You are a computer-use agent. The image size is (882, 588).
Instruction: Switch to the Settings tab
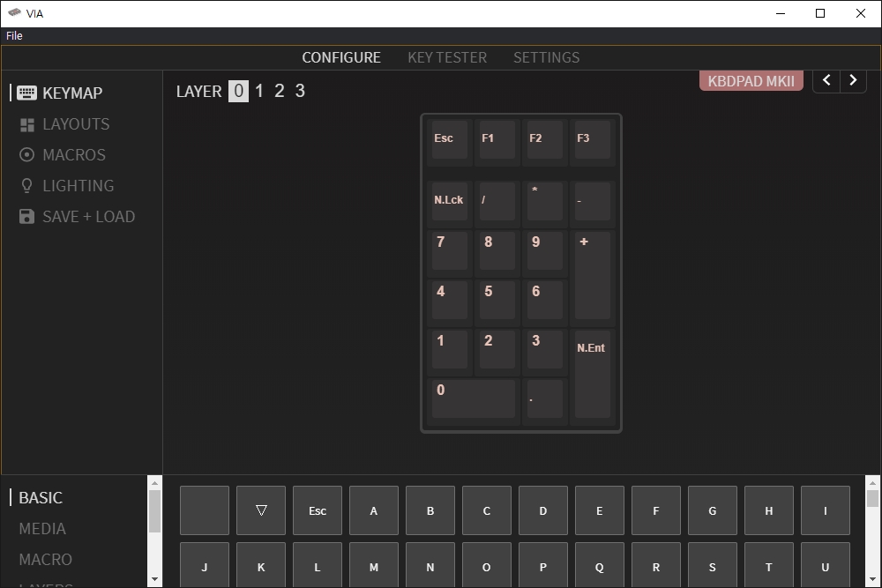pos(546,57)
